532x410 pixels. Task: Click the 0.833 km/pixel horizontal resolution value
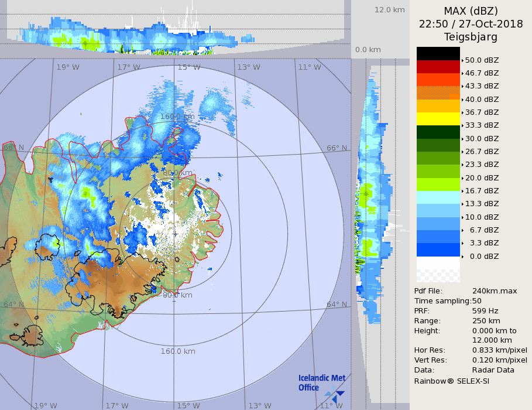pyautogui.click(x=499, y=350)
